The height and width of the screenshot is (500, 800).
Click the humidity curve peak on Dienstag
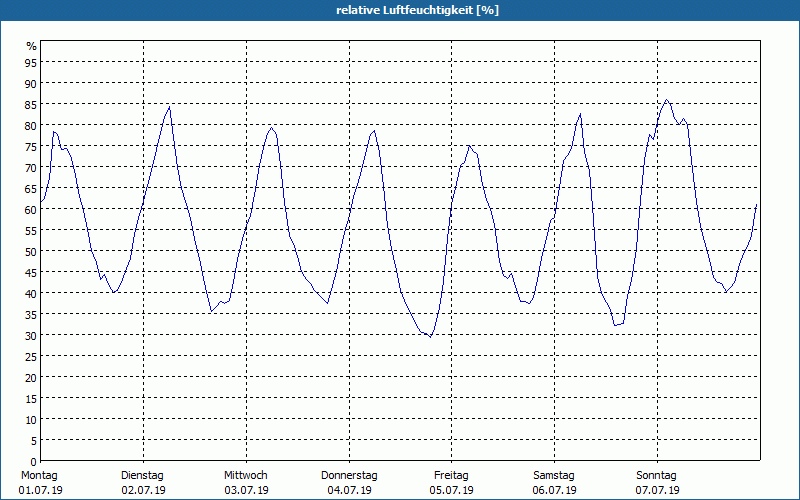pos(170,106)
